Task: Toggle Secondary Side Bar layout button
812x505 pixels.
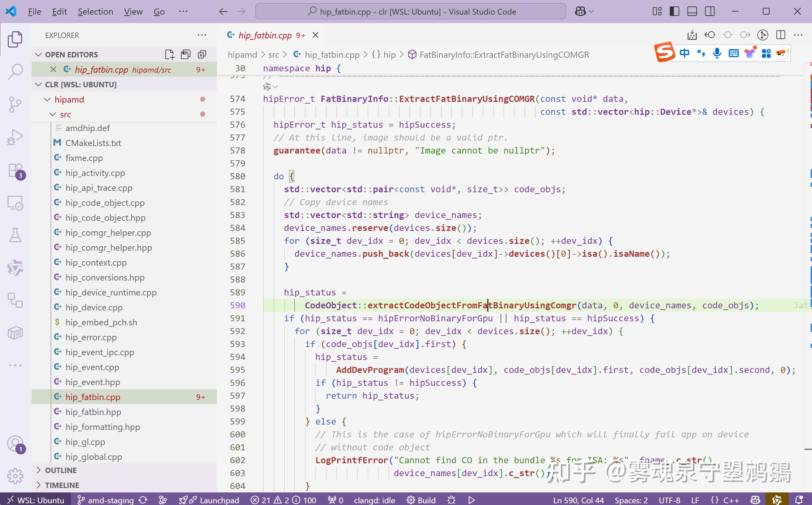Action: coord(709,12)
